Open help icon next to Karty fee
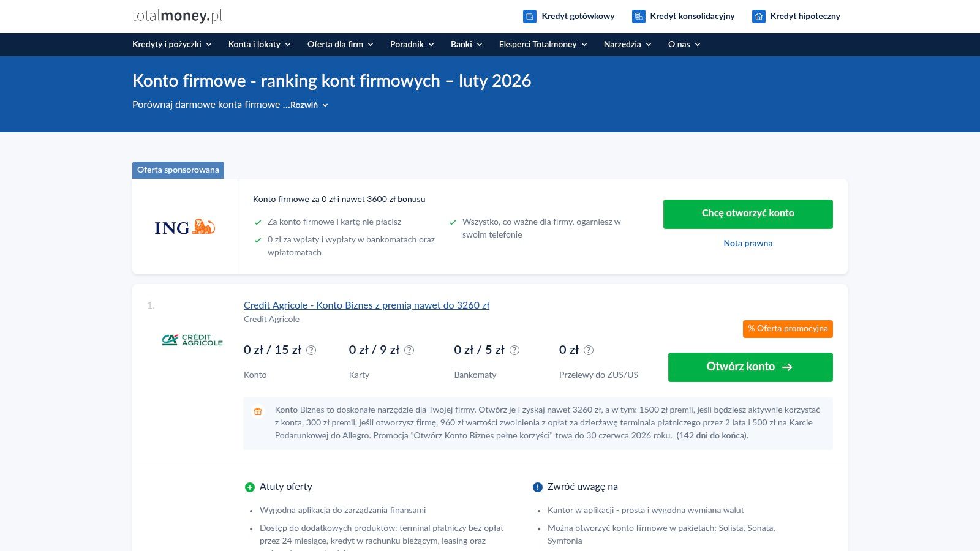This screenshot has height=551, width=980. (409, 350)
